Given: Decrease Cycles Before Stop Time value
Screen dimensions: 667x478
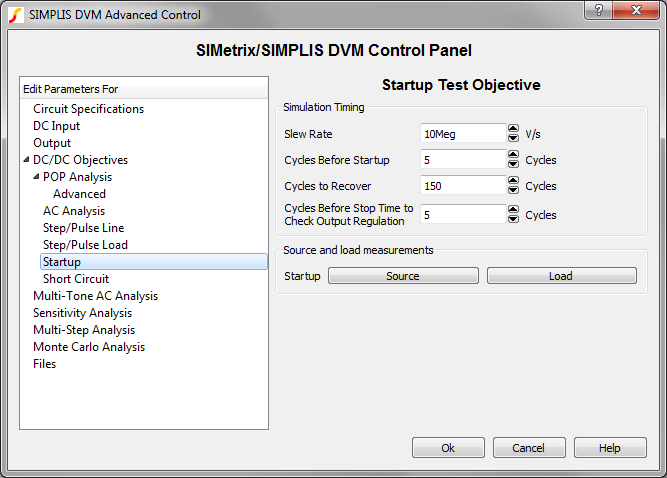Looking at the screenshot, I should tap(513, 219).
